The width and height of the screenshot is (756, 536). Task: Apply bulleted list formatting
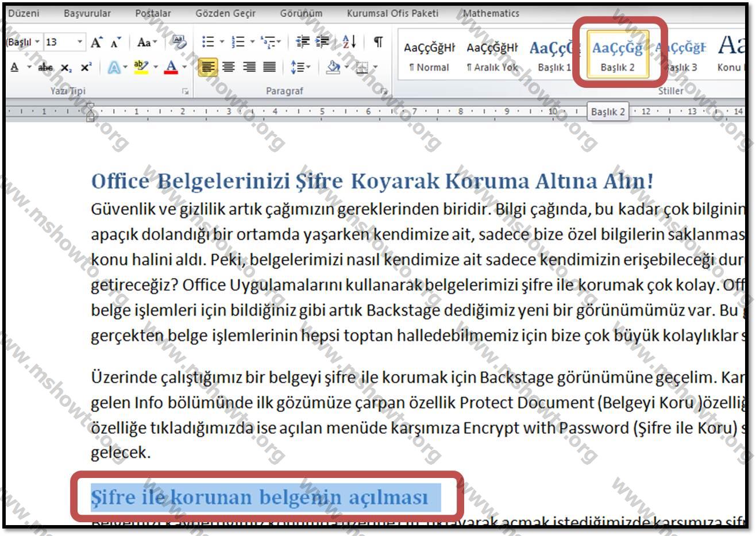click(209, 42)
